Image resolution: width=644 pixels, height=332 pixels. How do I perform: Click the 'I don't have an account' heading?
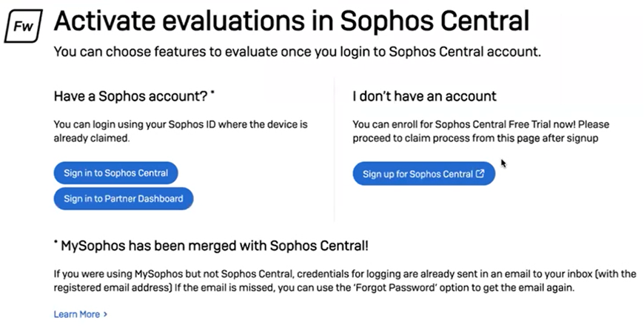(x=424, y=97)
